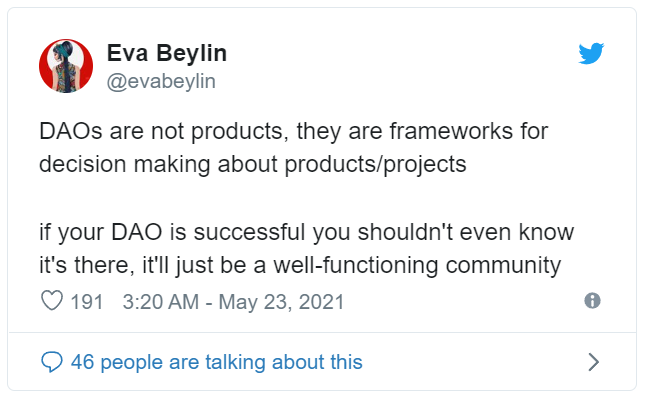Click the line starting "if your DAO is successful"
Viewport: 652px width, 399px height.
tap(306, 232)
